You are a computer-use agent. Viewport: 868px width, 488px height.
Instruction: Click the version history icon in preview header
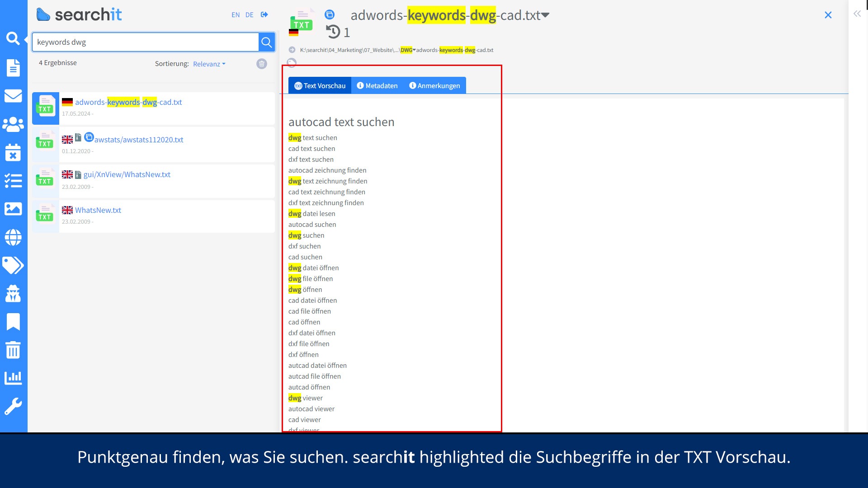coord(333,32)
